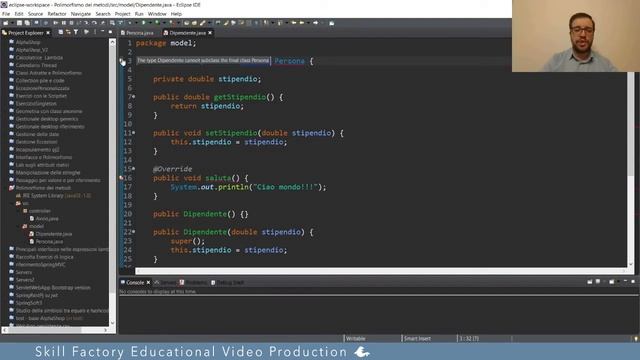Switch to the Problems tab
The height and width of the screenshot is (360, 640).
[x=193, y=282]
